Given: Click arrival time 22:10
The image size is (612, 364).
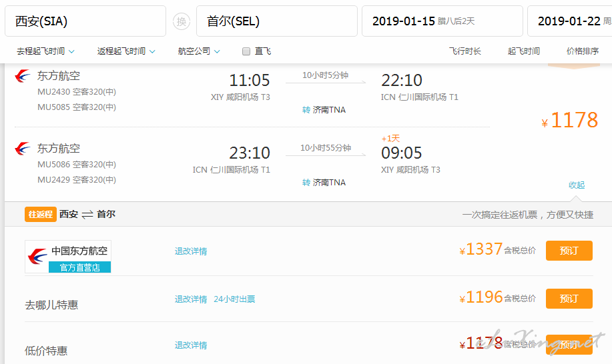Looking at the screenshot, I should (x=402, y=81).
